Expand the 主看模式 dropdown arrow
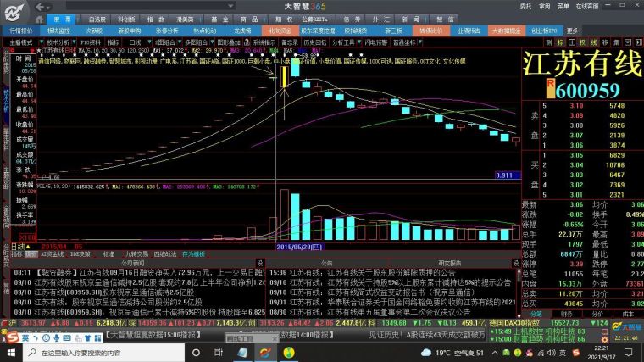The height and width of the screenshot is (362, 644). (x=42, y=42)
